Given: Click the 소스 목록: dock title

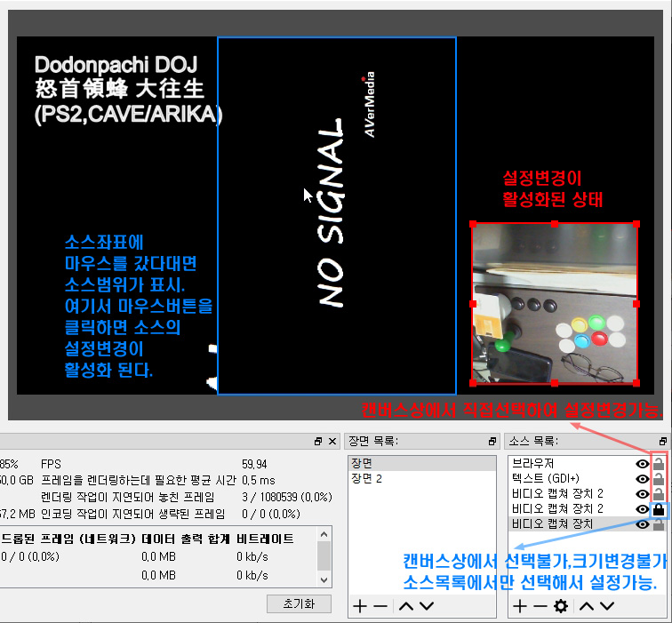Looking at the screenshot, I should coord(533,441).
